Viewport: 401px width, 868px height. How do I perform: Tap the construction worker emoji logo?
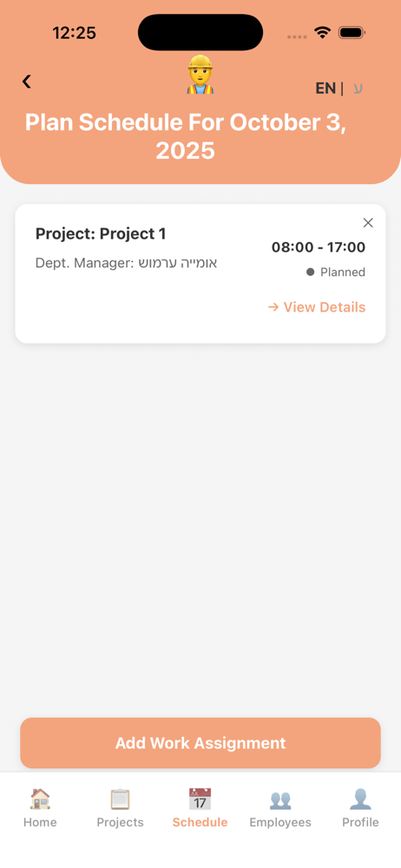(x=200, y=74)
